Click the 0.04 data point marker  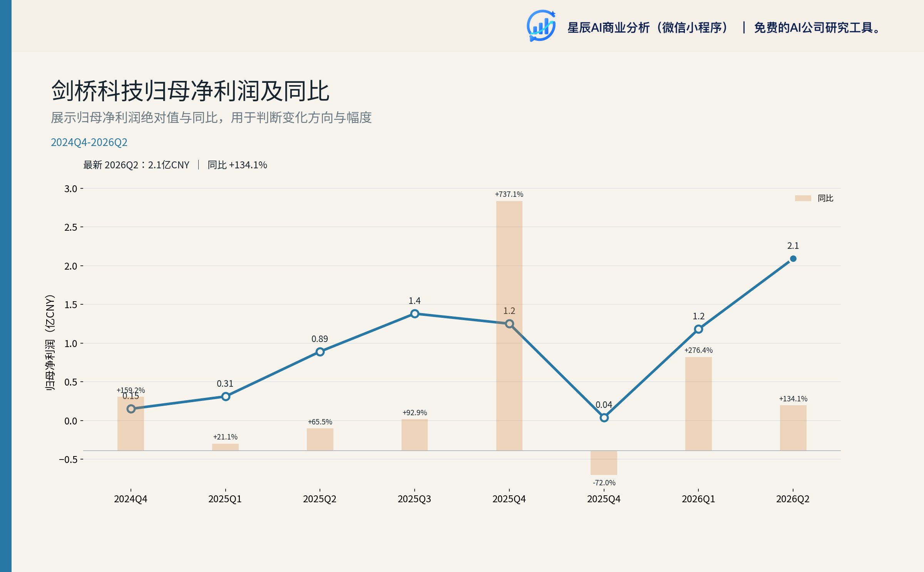tap(604, 418)
